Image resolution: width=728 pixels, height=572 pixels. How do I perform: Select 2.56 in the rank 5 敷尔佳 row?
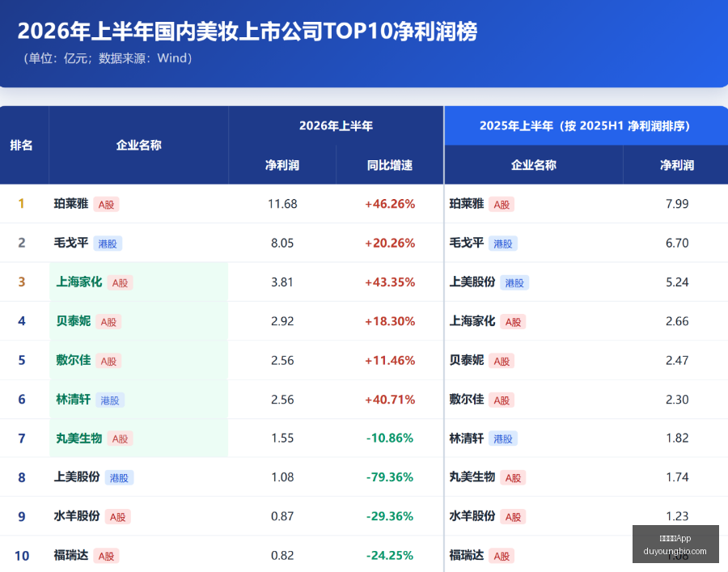pos(282,360)
